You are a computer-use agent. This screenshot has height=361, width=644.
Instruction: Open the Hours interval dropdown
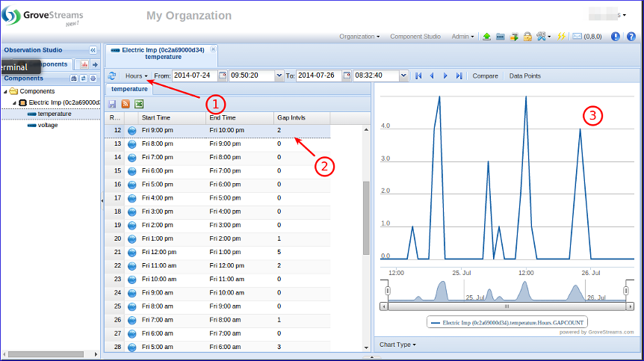click(136, 75)
